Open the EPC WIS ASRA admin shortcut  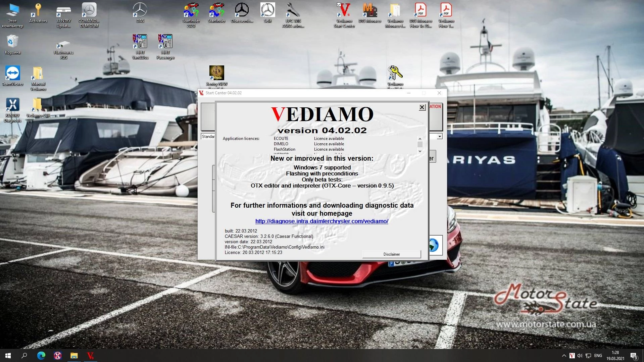point(293,15)
